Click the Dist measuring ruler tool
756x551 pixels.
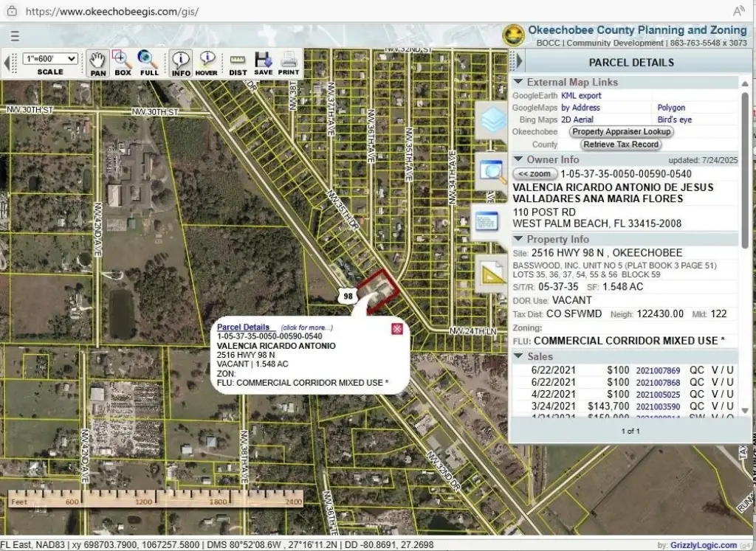coord(238,63)
